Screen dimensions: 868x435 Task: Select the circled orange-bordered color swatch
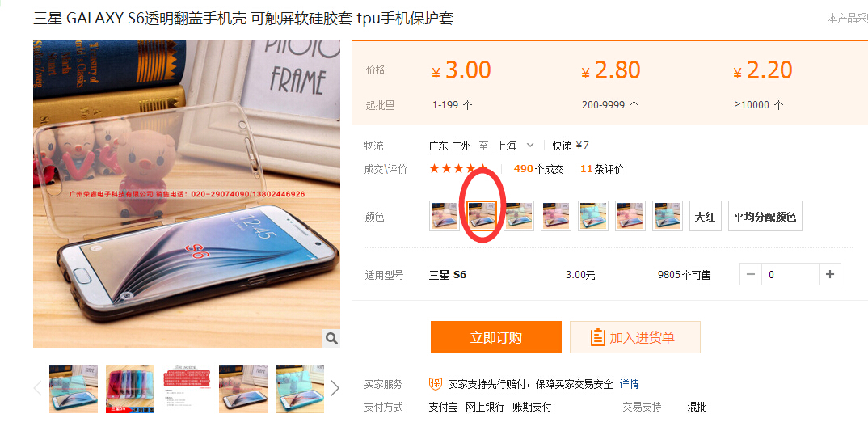[x=482, y=216]
